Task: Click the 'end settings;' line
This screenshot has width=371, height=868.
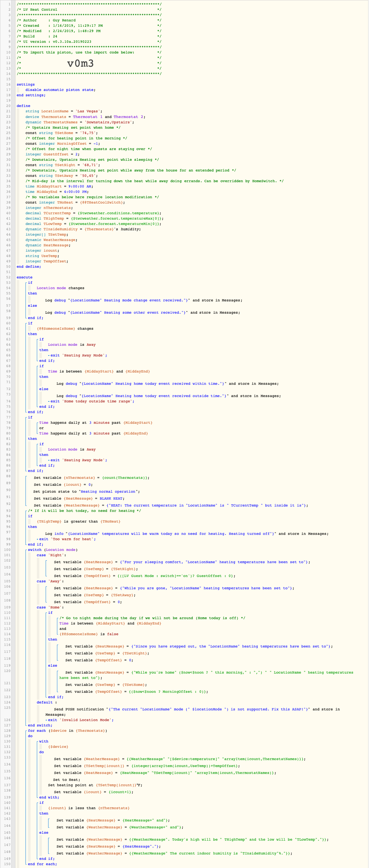Action: [31, 95]
